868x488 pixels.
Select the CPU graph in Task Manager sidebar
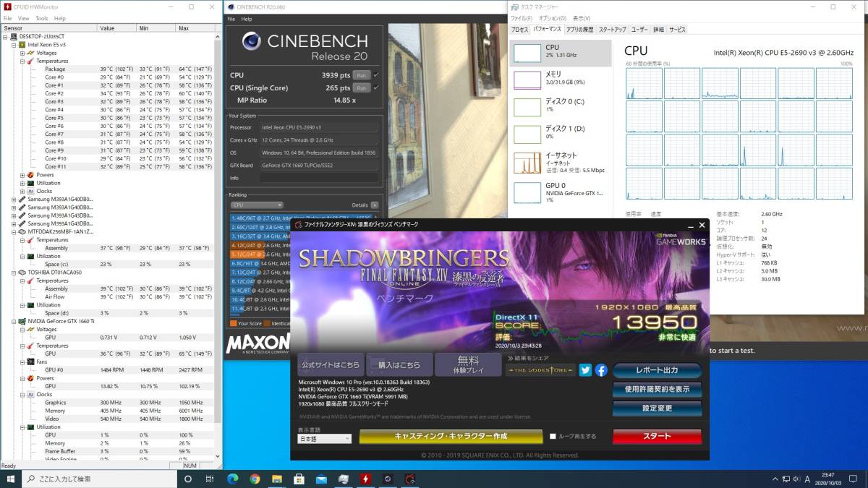point(561,52)
